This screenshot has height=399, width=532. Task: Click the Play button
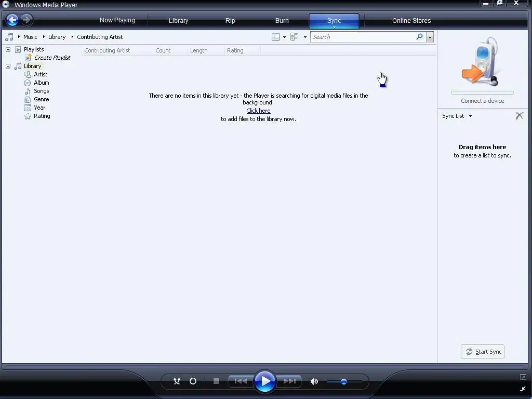click(x=265, y=381)
